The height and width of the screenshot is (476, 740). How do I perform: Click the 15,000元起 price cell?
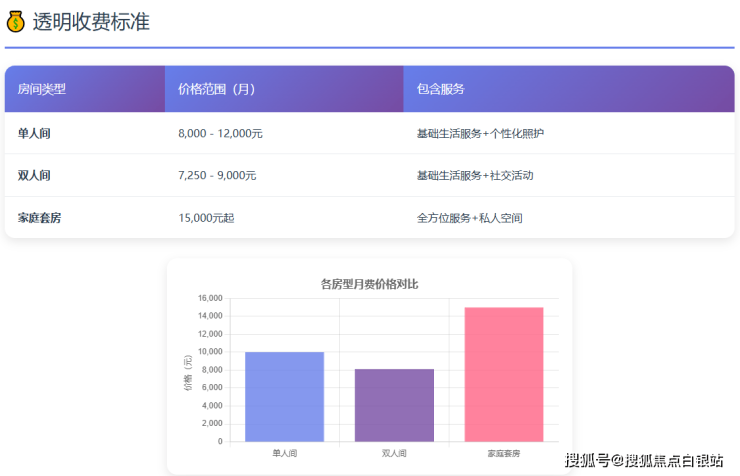(206, 217)
